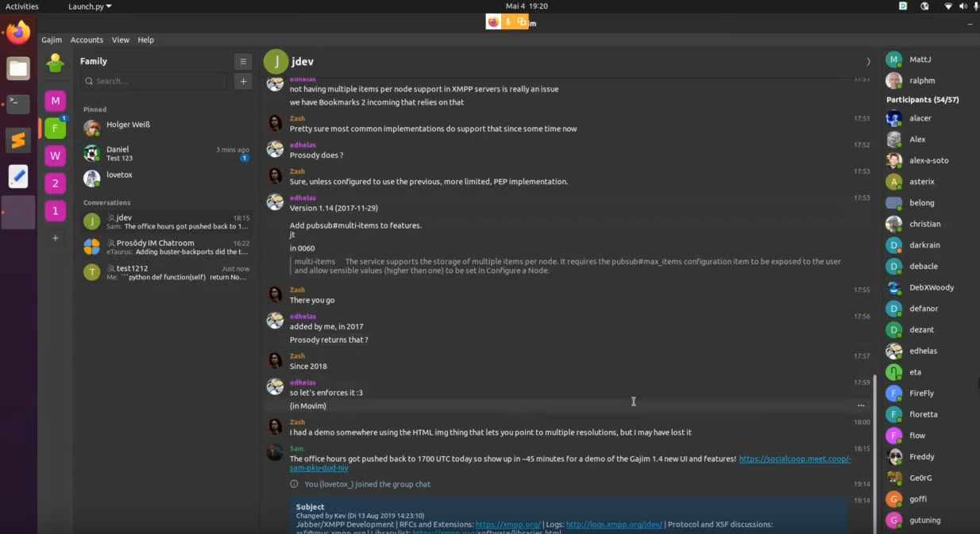This screenshot has height=534, width=980.
Task: Click sender name Sam on 18:15 message
Action: (x=296, y=449)
